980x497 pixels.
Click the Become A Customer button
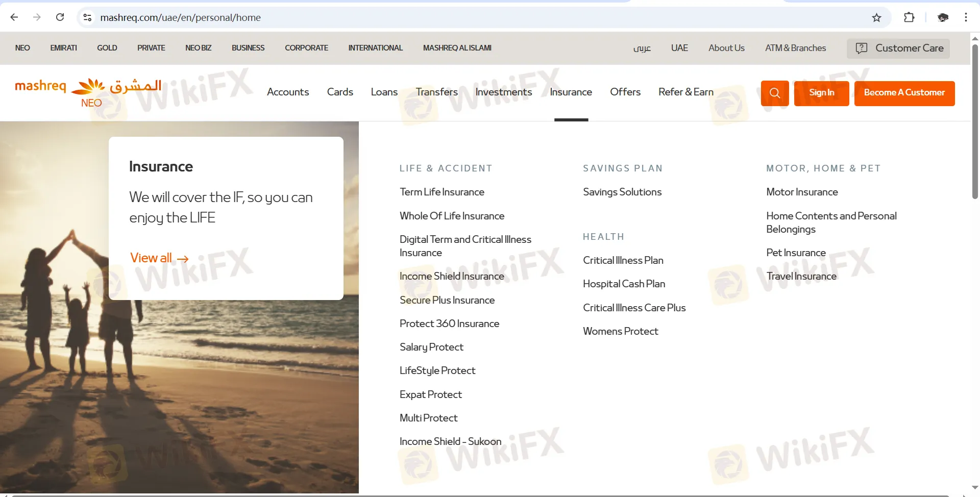pos(904,93)
